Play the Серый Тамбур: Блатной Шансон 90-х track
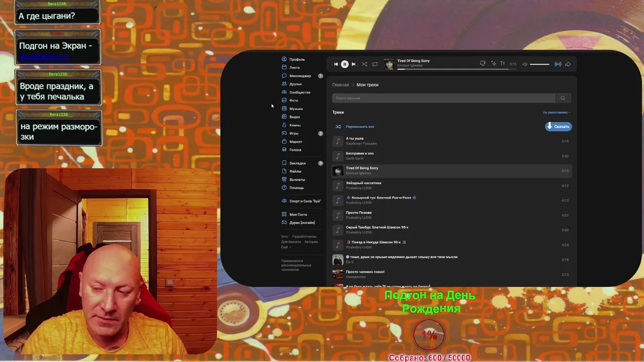 [x=452, y=230]
